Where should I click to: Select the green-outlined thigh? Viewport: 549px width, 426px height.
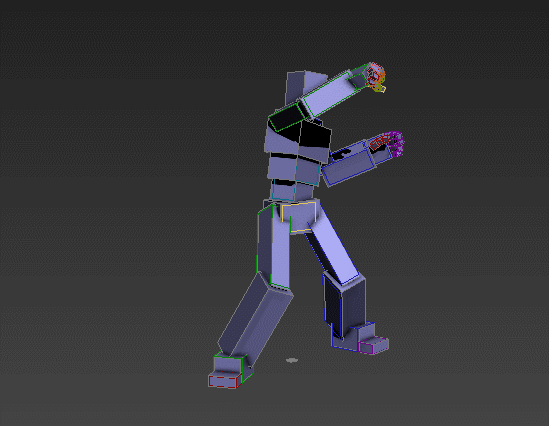(x=274, y=246)
